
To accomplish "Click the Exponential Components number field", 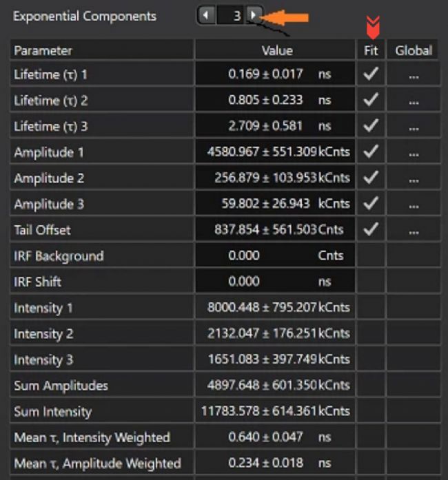I will pyautogui.click(x=230, y=14).
